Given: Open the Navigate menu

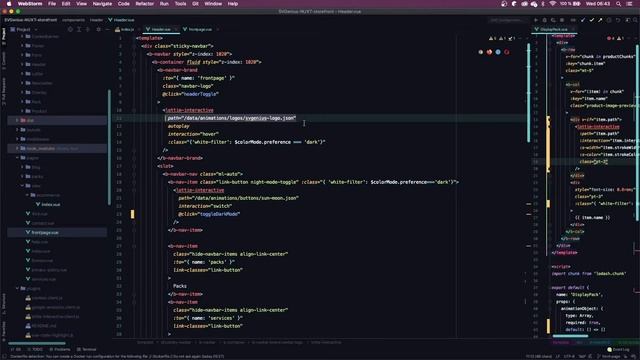Looking at the screenshot, I should coord(102,4).
